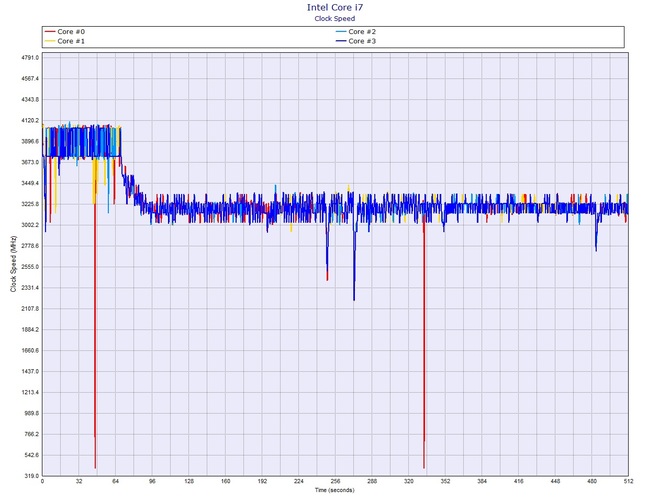670x502 pixels.
Task: Click the Time (seconds) axis label
Action: click(335, 490)
